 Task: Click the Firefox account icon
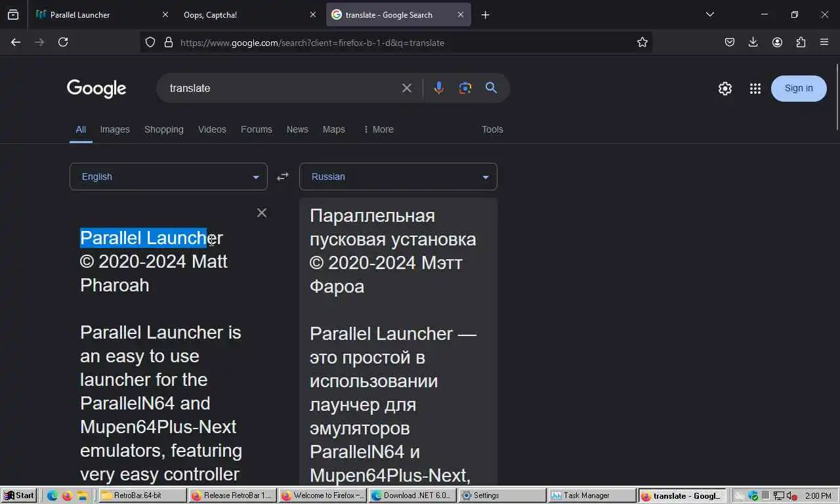777,42
